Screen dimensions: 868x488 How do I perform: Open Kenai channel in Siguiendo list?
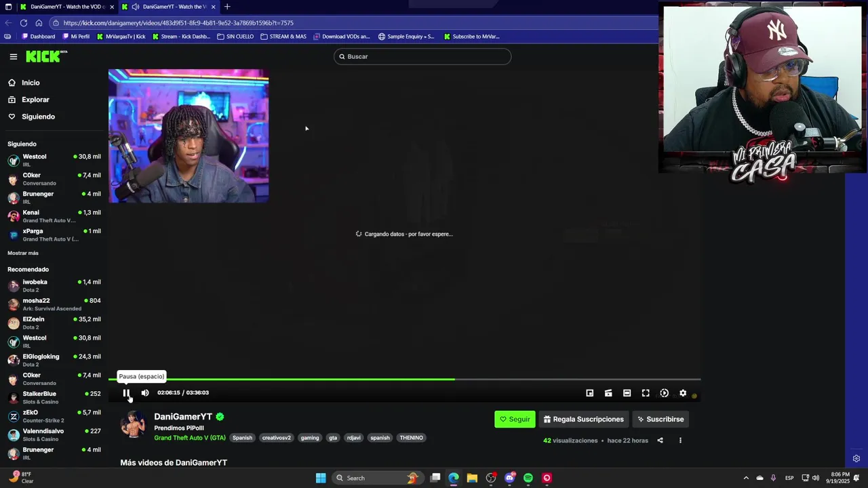pyautogui.click(x=54, y=216)
